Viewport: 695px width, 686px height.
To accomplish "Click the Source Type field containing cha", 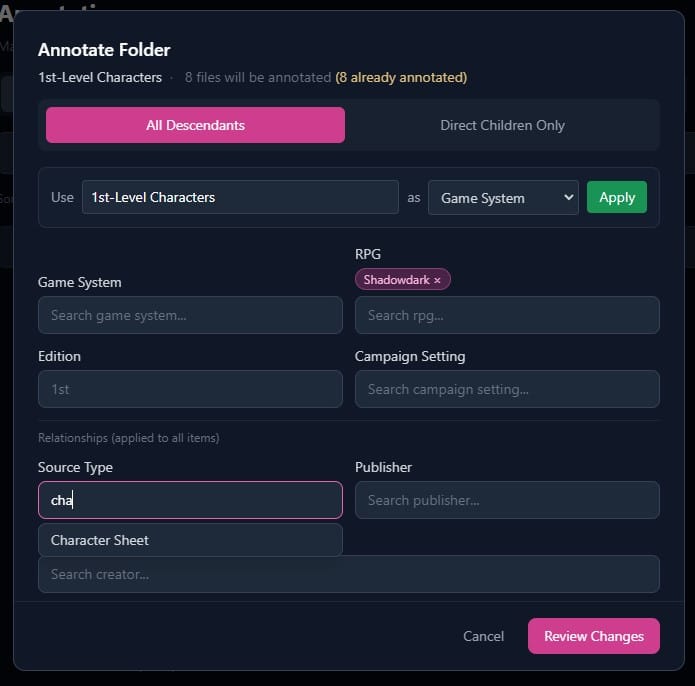I will click(x=190, y=500).
